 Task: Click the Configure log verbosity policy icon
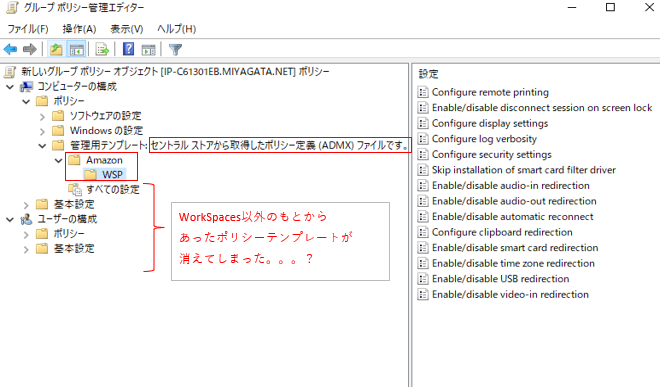(423, 139)
